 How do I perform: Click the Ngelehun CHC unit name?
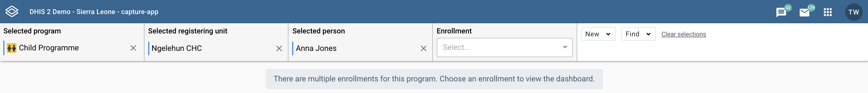[x=177, y=48]
